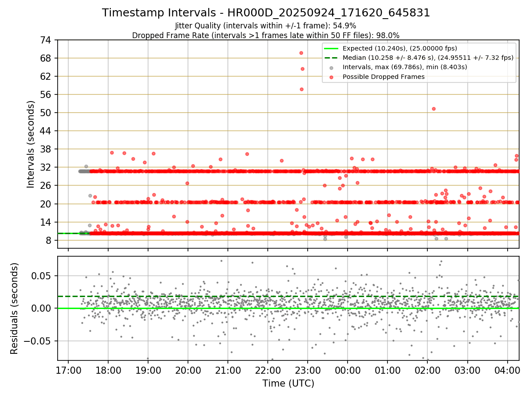Click the 04:00 time axis tick label

coord(507,371)
